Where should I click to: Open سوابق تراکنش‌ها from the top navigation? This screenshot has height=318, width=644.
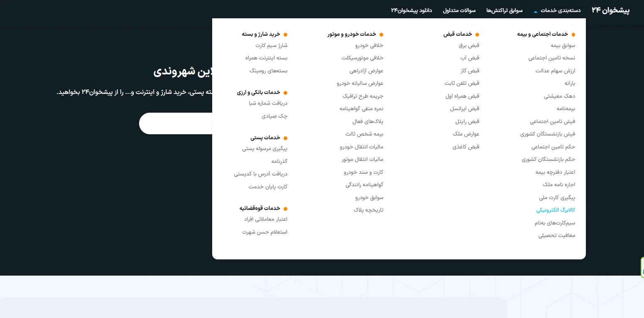pyautogui.click(x=504, y=10)
